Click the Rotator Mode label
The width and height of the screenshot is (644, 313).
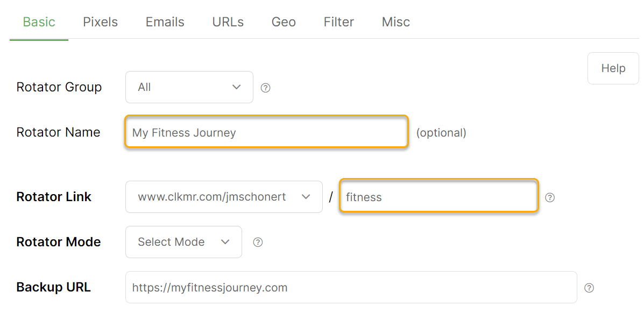(58, 242)
